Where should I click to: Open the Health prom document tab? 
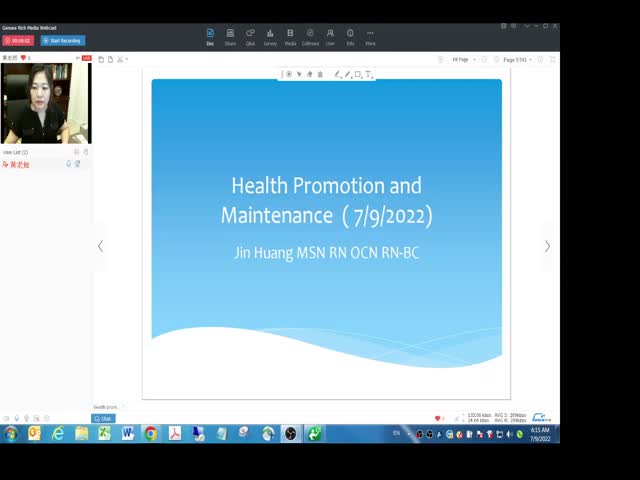click(x=105, y=407)
